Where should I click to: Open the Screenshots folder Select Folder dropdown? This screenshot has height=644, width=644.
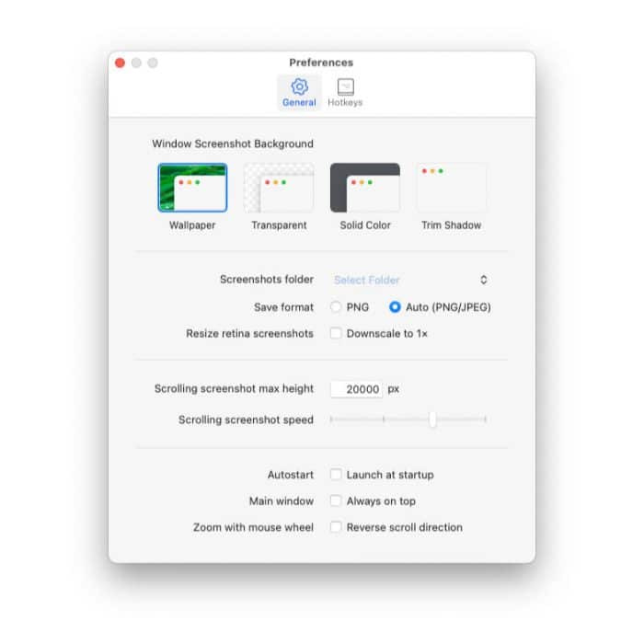point(410,280)
